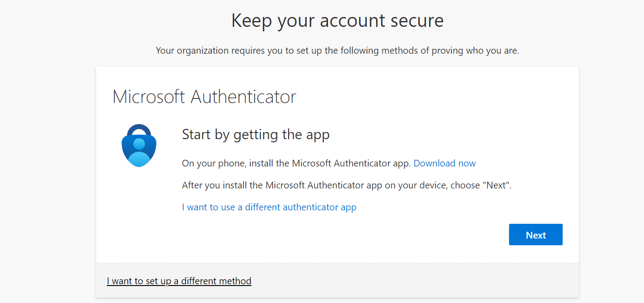Click the Microsoft Authenticator lock icon
Viewport: 644px width, 303px height.
tap(139, 146)
